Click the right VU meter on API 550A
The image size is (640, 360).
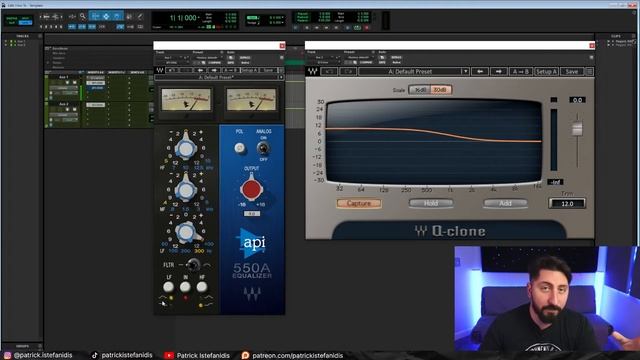click(x=251, y=100)
